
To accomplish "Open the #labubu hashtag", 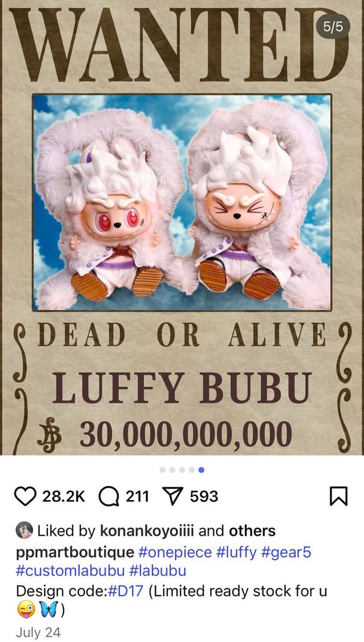I will (158, 571).
